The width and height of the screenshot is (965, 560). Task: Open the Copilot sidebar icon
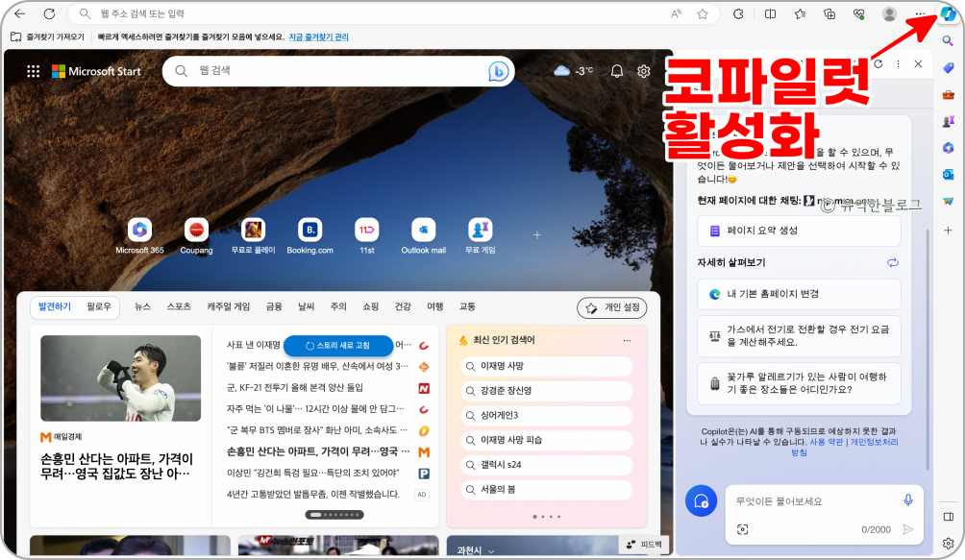[949, 14]
